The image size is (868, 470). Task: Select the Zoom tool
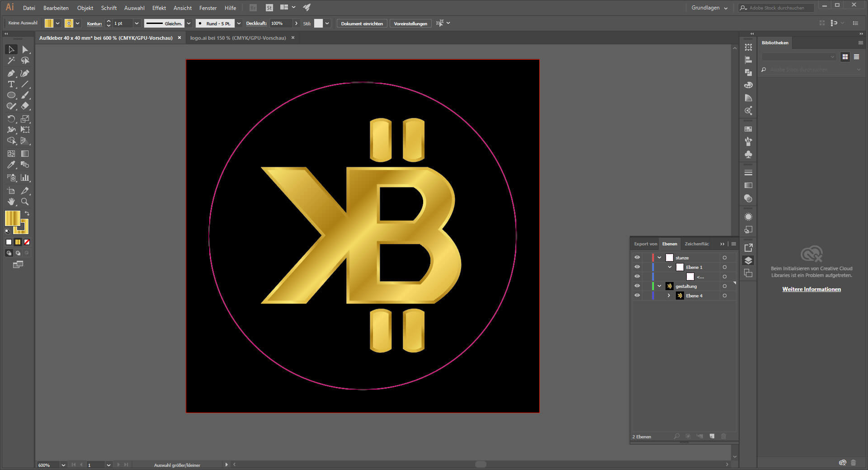(x=25, y=202)
